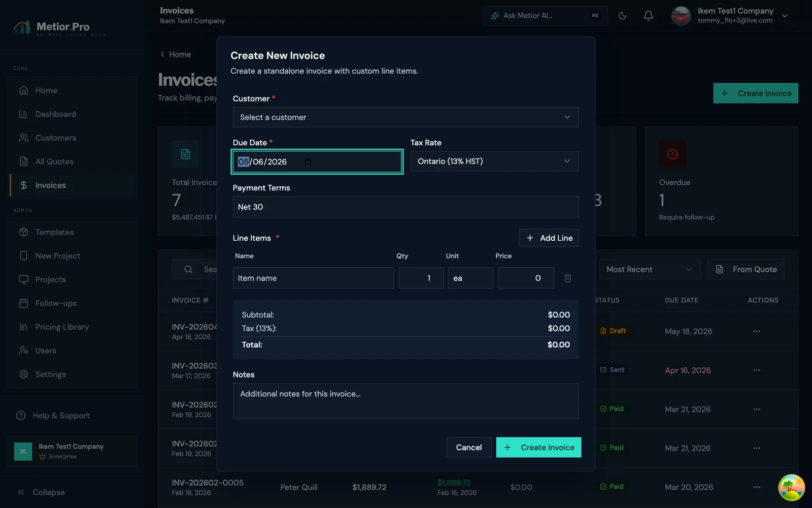Click From Quote button
Viewport: 812px width, 508px height.
pyautogui.click(x=746, y=269)
